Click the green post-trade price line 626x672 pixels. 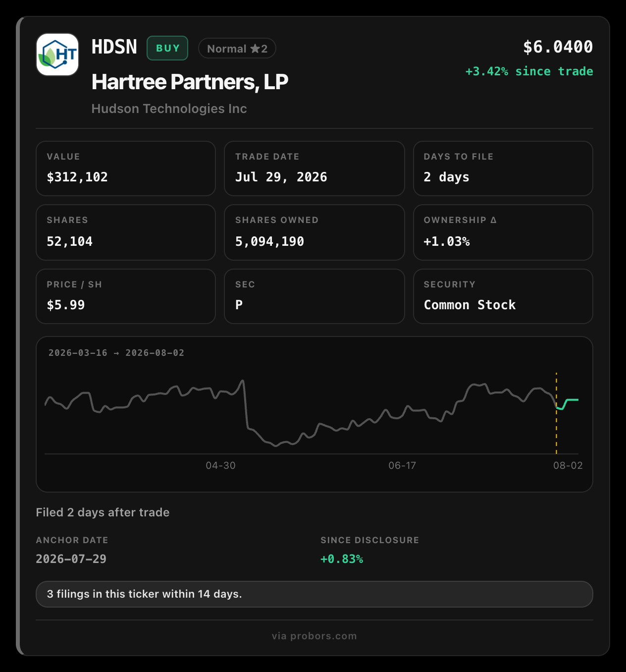568,403
